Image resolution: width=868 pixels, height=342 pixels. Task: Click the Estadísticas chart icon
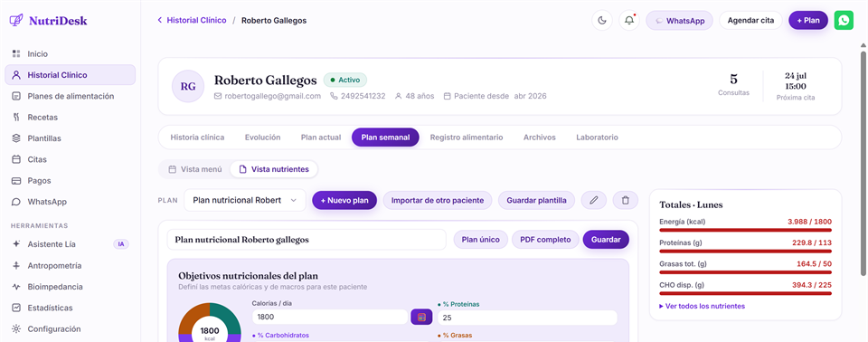click(x=16, y=308)
